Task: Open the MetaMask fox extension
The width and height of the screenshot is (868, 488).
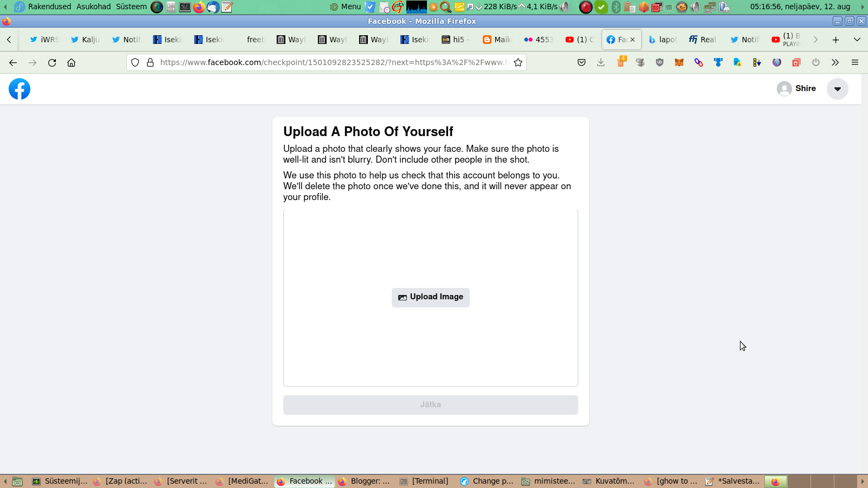Action: (679, 62)
